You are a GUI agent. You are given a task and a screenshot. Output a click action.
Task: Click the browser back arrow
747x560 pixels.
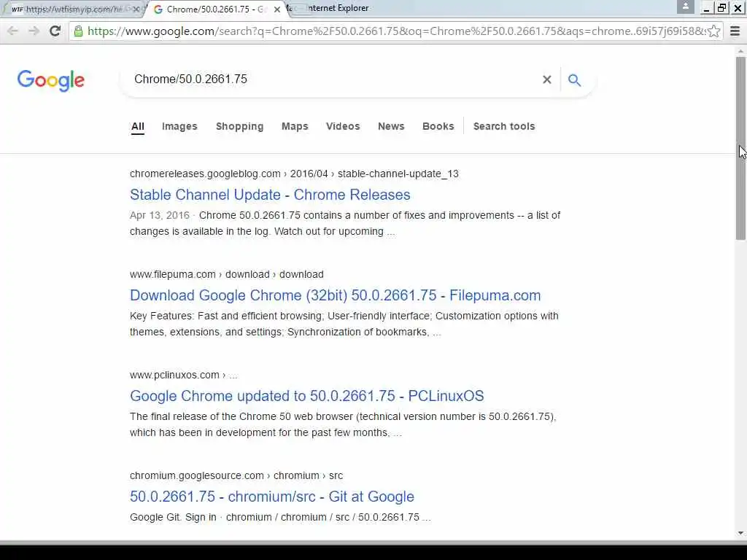[x=12, y=31]
